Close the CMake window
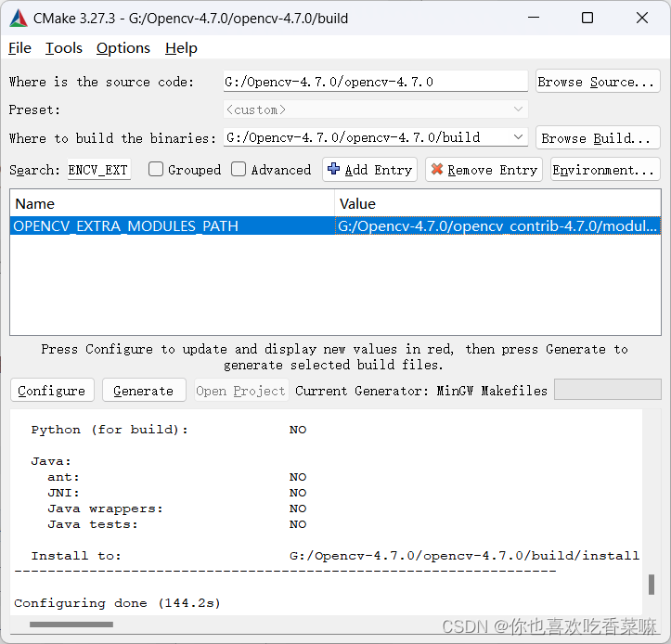 pos(642,18)
